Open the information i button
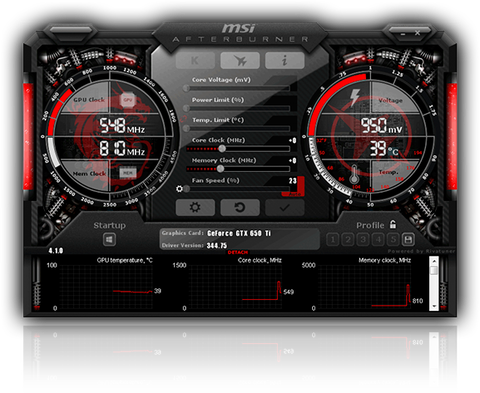The image size is (480, 393). pyautogui.click(x=285, y=60)
